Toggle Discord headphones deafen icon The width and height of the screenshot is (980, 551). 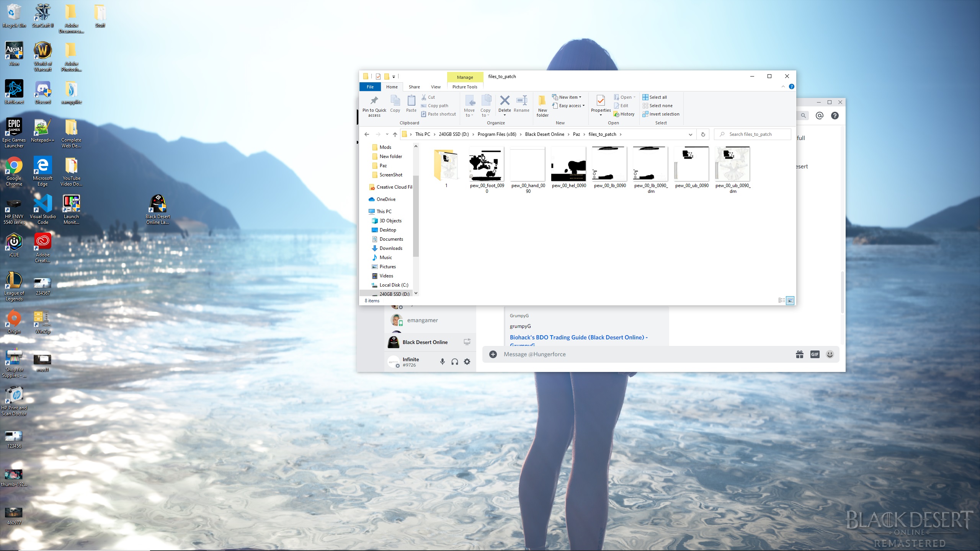click(x=455, y=362)
